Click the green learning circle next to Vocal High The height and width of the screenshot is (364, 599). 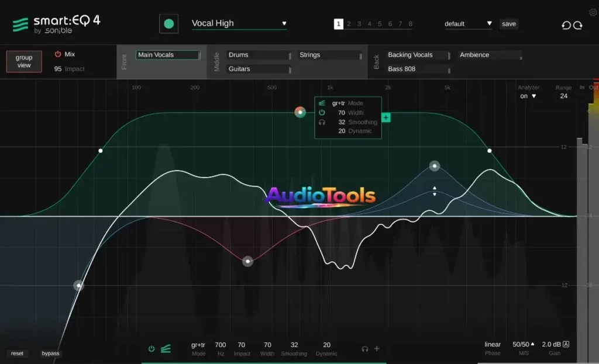tap(168, 24)
